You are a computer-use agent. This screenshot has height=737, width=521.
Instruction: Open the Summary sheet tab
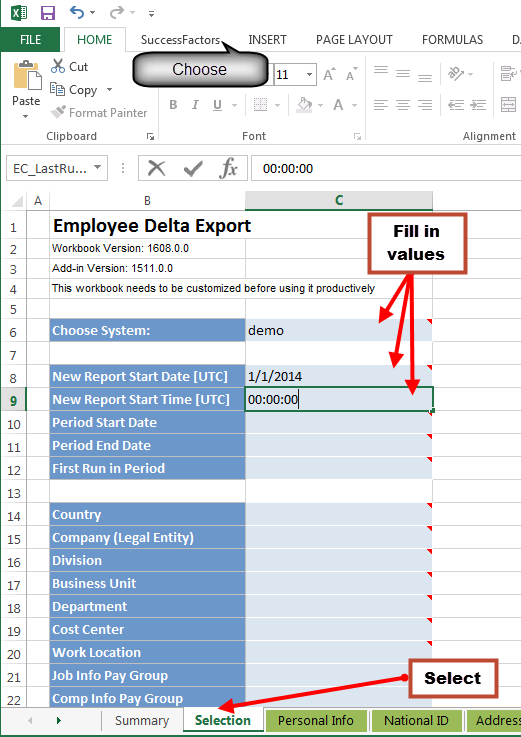(x=142, y=720)
